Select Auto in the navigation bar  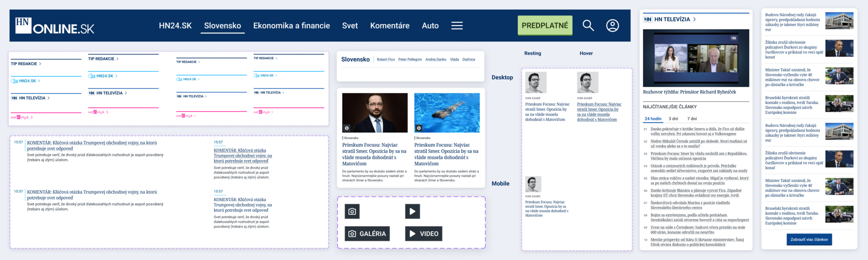[x=430, y=26]
